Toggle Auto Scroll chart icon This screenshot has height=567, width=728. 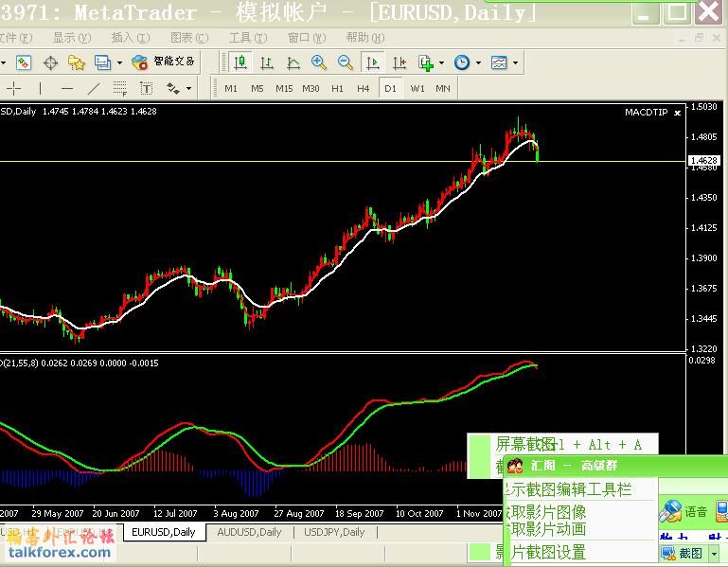[x=372, y=62]
